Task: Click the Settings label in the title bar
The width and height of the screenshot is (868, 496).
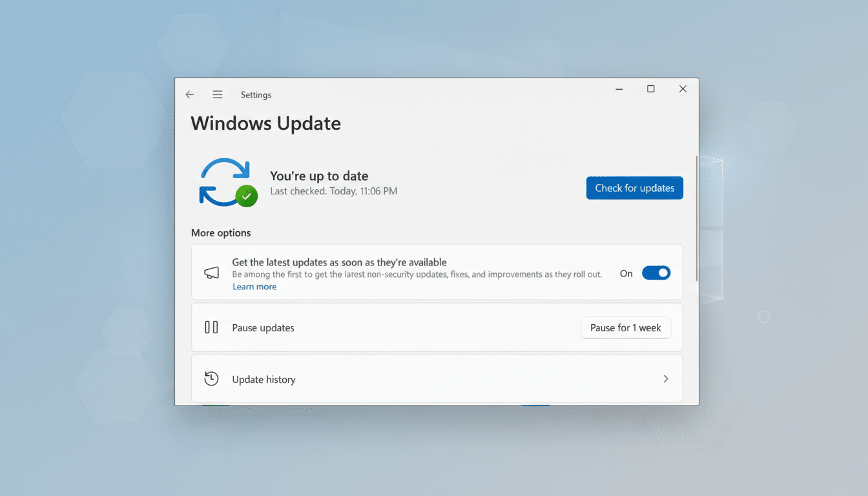Action: point(256,94)
